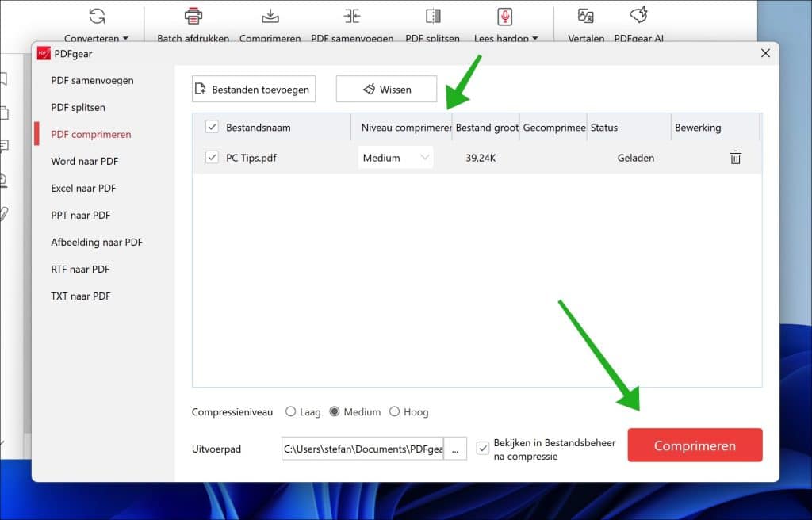812x520 pixels.
Task: Click the Wissen button
Action: (386, 89)
